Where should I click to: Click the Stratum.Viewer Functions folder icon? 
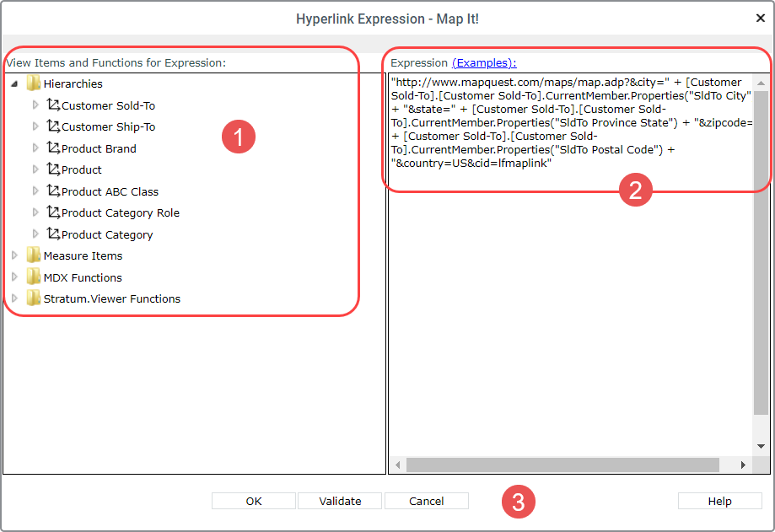coord(34,298)
